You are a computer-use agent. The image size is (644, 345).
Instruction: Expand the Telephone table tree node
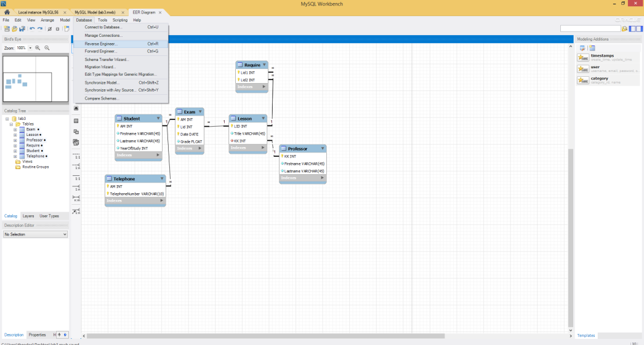(15, 156)
